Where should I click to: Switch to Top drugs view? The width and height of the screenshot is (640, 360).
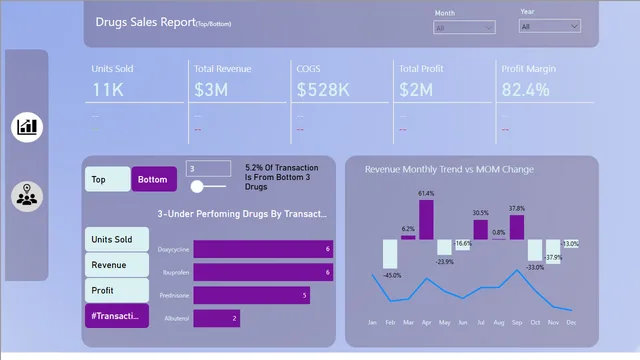pyautogui.click(x=108, y=179)
